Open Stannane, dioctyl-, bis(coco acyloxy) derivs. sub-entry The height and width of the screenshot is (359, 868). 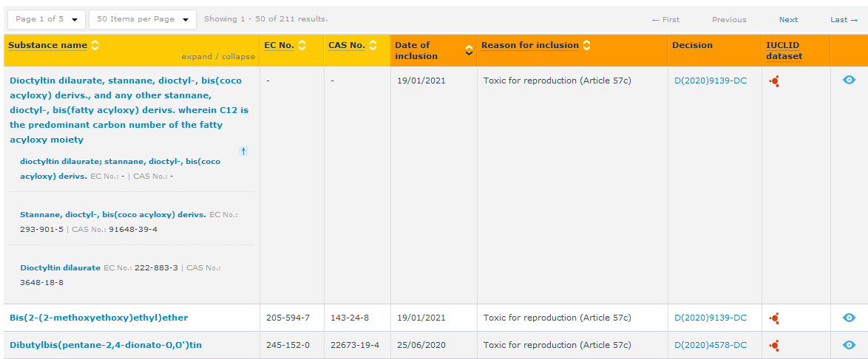click(112, 214)
